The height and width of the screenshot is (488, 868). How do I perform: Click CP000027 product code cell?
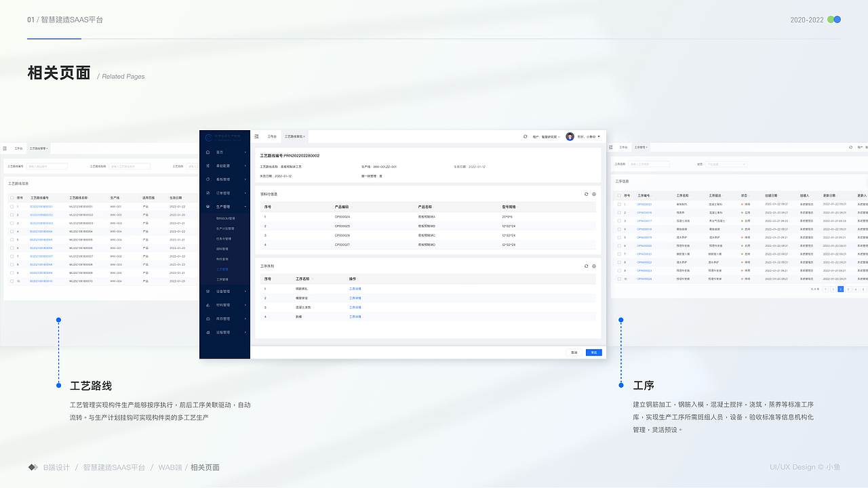click(x=342, y=245)
